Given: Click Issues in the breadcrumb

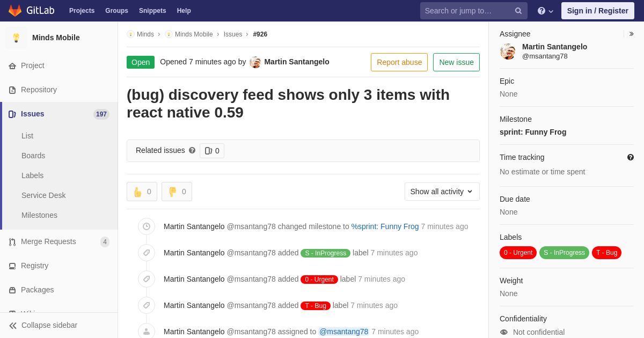Looking at the screenshot, I should 233,34.
